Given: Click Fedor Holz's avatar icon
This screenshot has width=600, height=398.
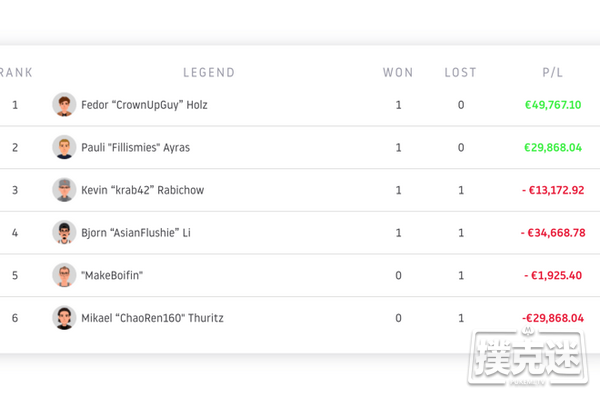Looking at the screenshot, I should (64, 104).
